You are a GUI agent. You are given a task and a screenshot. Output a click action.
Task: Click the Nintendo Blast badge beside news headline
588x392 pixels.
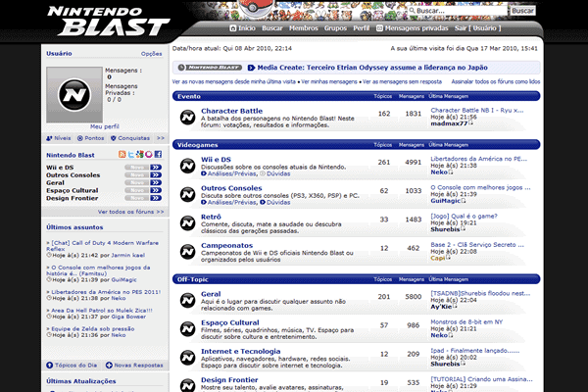tap(210, 68)
